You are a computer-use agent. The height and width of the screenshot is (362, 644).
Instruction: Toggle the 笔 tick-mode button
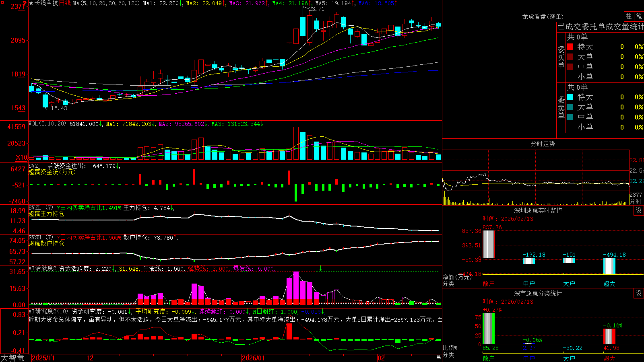639,16
